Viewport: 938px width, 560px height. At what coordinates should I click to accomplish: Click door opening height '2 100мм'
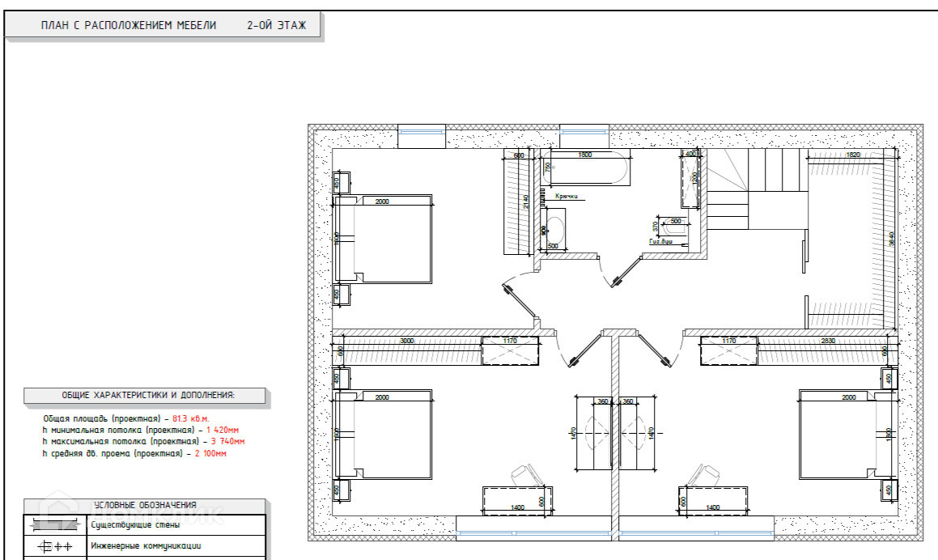[x=210, y=453]
